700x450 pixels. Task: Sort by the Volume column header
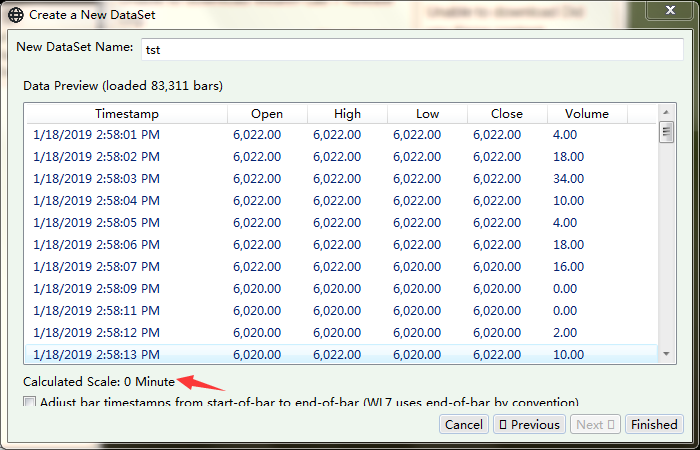(587, 113)
